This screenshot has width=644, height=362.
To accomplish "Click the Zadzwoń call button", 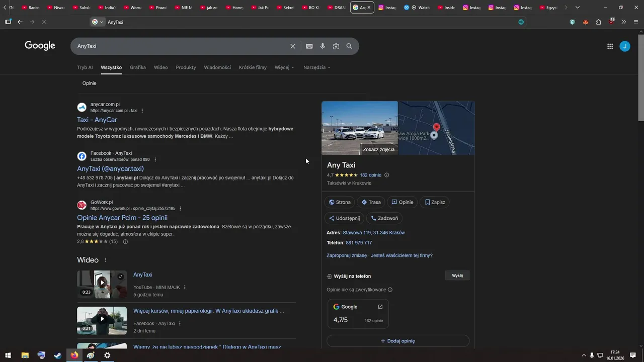I will [x=384, y=218].
